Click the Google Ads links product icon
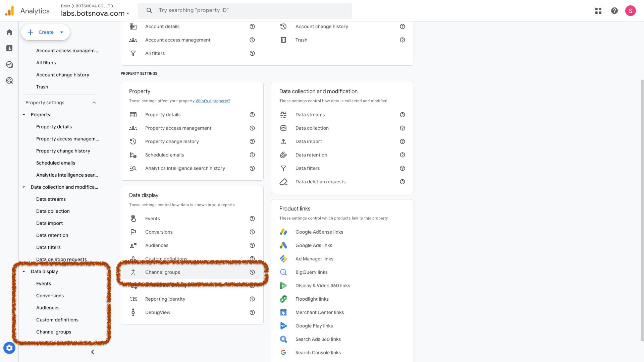The height and width of the screenshot is (362, 644). tap(283, 245)
